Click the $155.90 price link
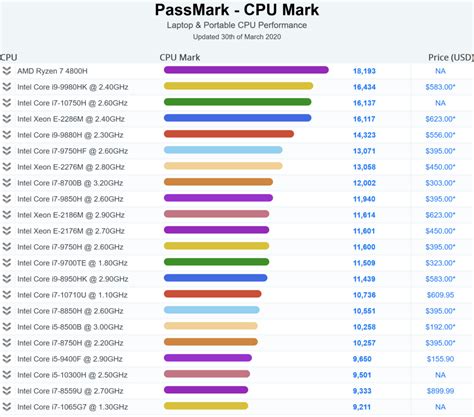This screenshot has width=474, height=417. point(440,359)
